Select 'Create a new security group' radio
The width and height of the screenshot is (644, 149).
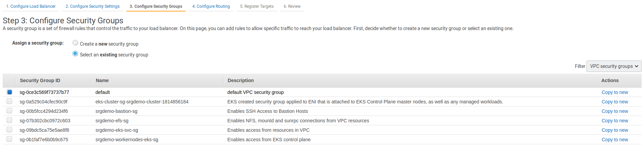[x=76, y=43]
